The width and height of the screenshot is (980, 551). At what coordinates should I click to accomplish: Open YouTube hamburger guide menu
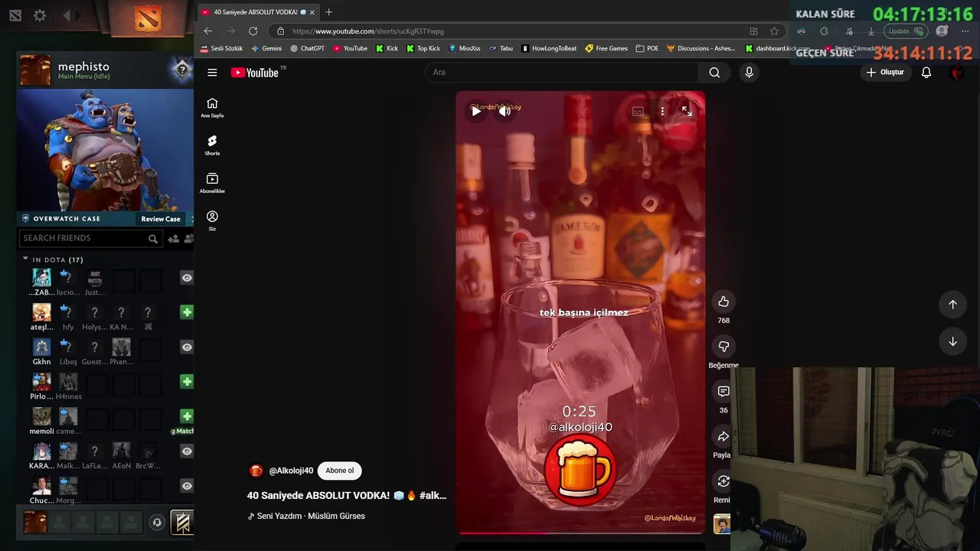coord(212,72)
